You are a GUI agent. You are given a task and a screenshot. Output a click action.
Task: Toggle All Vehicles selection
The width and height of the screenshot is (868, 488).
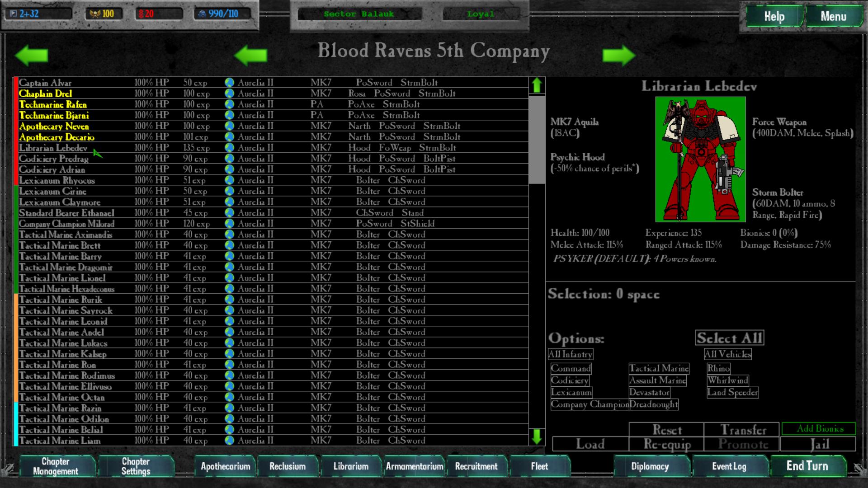[728, 354]
